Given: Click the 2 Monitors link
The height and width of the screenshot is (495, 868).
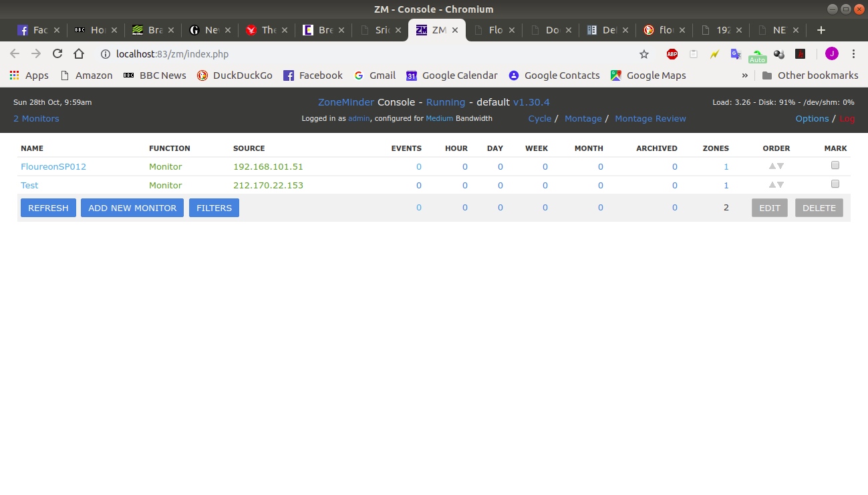Looking at the screenshot, I should [x=36, y=118].
